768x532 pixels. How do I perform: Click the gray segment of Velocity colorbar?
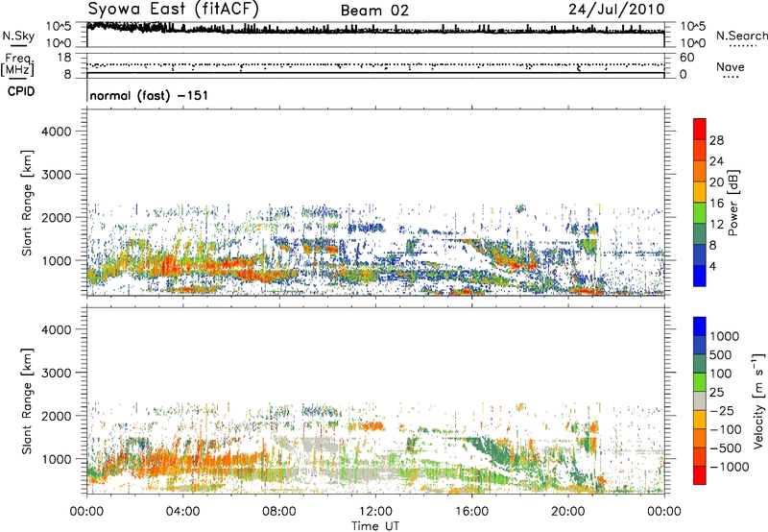point(700,400)
